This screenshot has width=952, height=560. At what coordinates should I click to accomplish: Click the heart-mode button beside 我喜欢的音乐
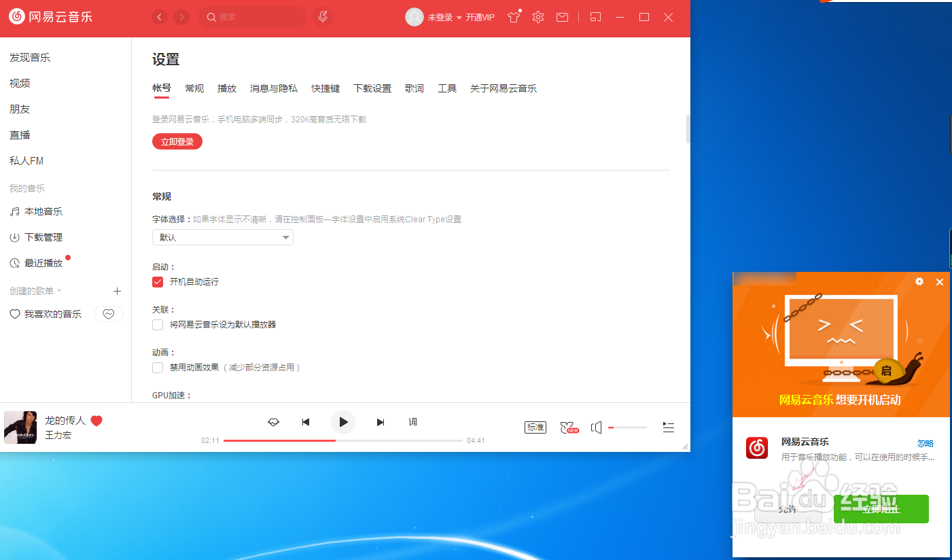coord(109,314)
